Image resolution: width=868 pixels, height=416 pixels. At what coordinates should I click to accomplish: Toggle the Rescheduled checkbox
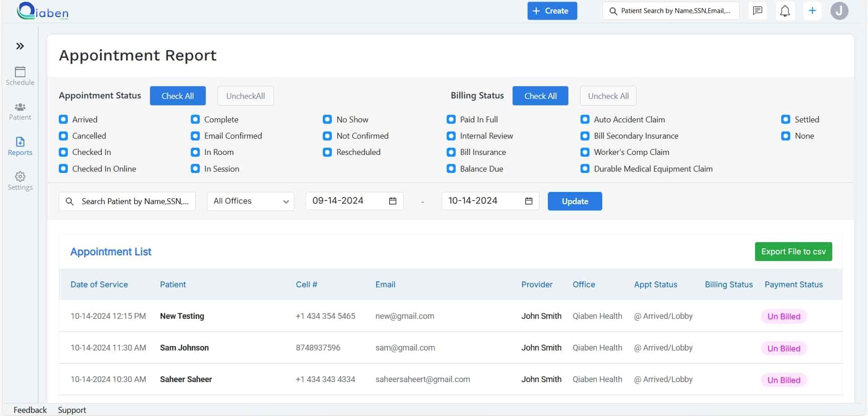point(327,152)
